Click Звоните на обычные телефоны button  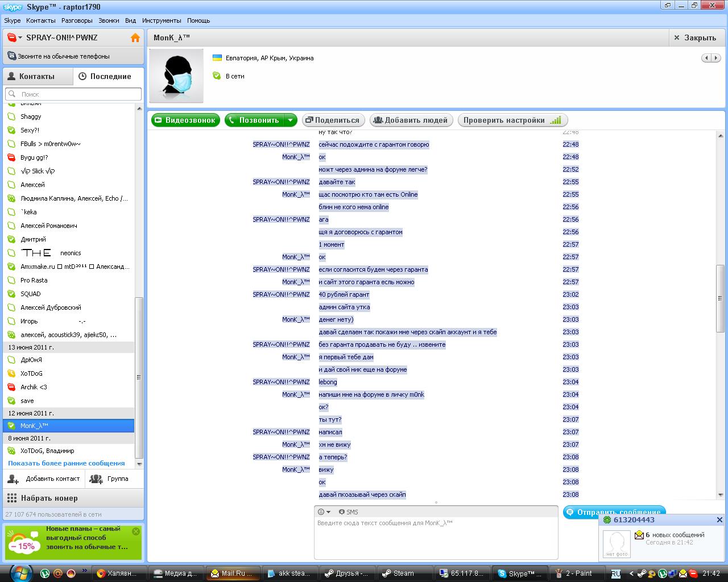point(73,56)
